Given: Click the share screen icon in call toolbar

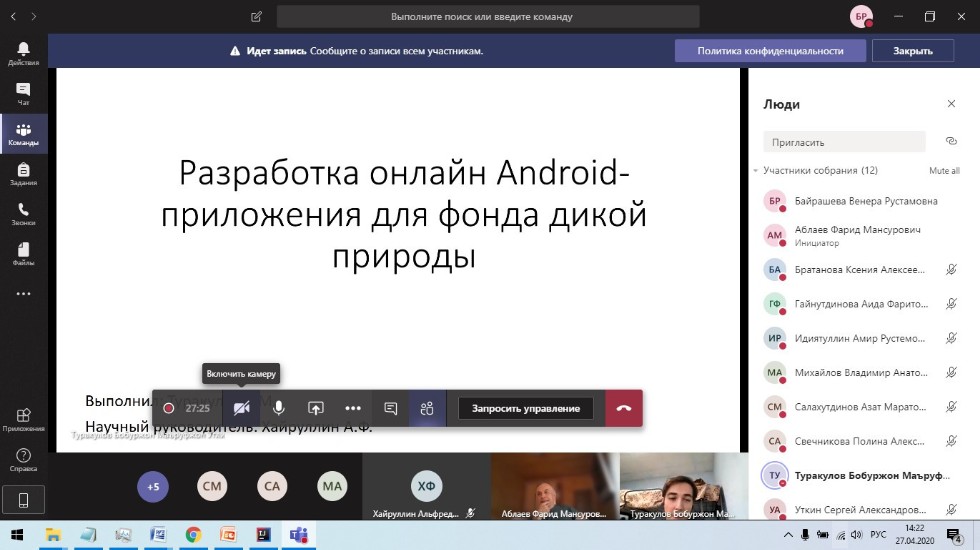Looking at the screenshot, I should coord(315,408).
